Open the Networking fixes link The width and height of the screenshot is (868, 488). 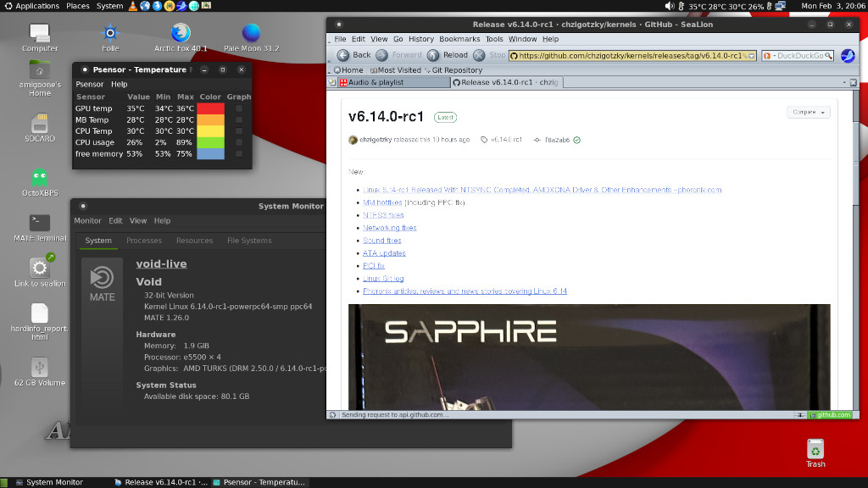[x=390, y=228]
